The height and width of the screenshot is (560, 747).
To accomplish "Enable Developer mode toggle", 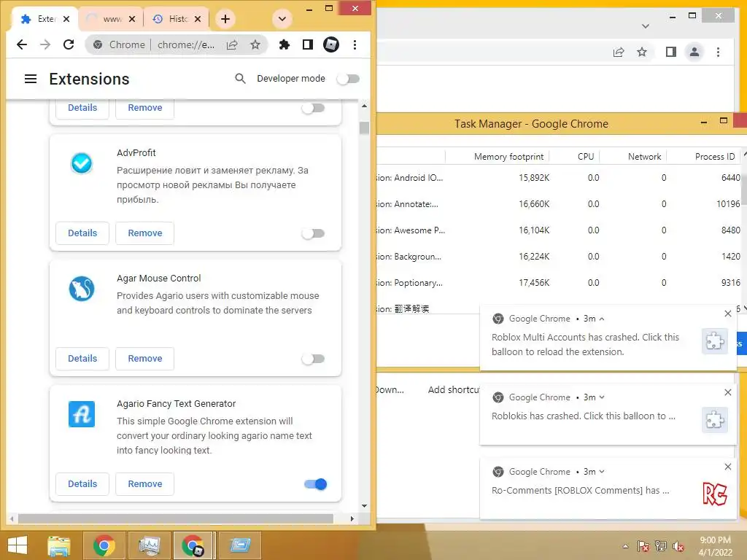I will pos(348,79).
